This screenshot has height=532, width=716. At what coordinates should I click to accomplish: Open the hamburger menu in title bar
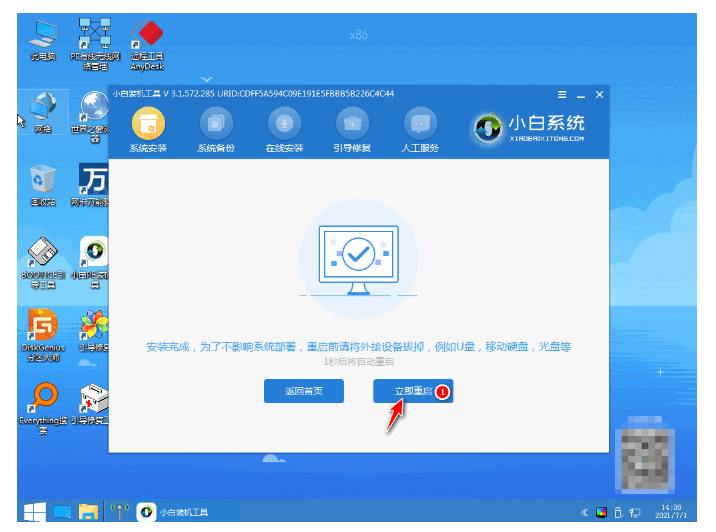coord(562,95)
